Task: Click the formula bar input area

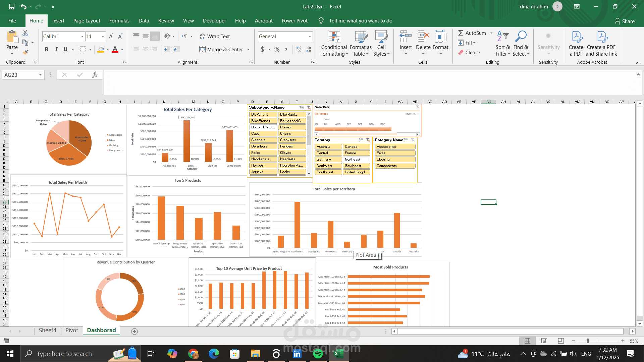Action: pos(369,82)
